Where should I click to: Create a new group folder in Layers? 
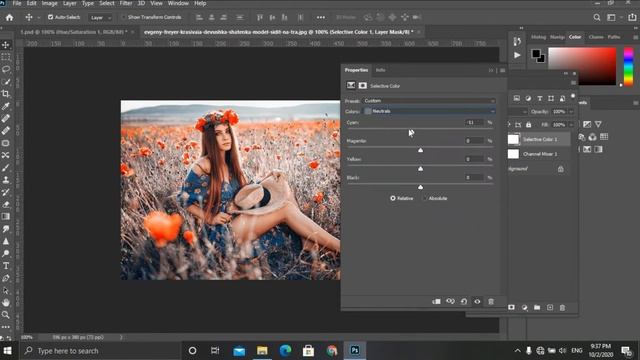coord(537,307)
